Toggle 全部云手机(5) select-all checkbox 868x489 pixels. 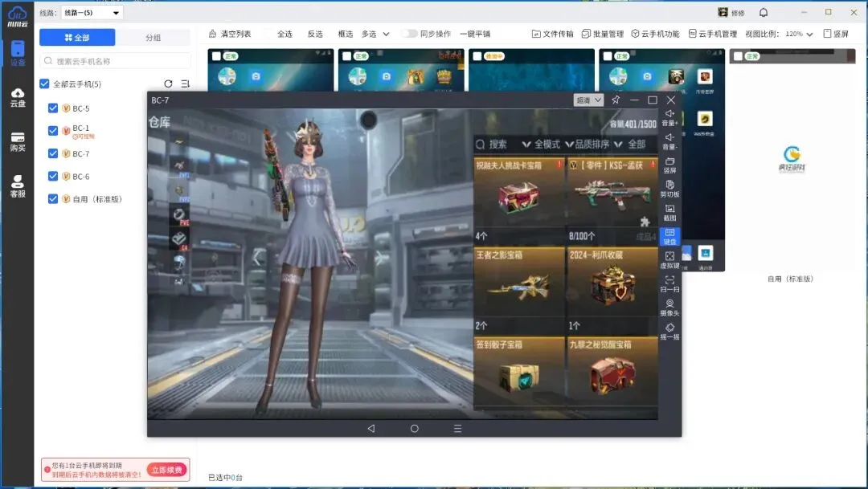pos(45,84)
